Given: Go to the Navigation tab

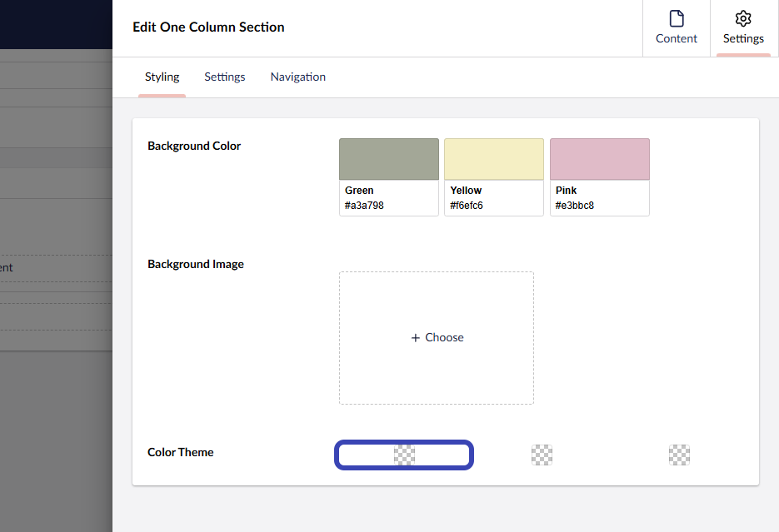Looking at the screenshot, I should [297, 77].
